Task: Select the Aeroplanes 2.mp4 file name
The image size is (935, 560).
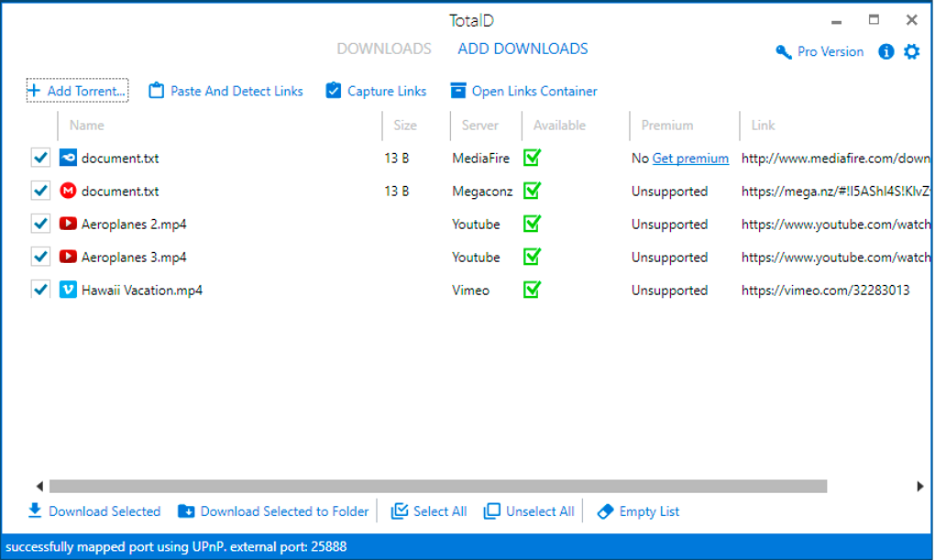Action: tap(134, 225)
